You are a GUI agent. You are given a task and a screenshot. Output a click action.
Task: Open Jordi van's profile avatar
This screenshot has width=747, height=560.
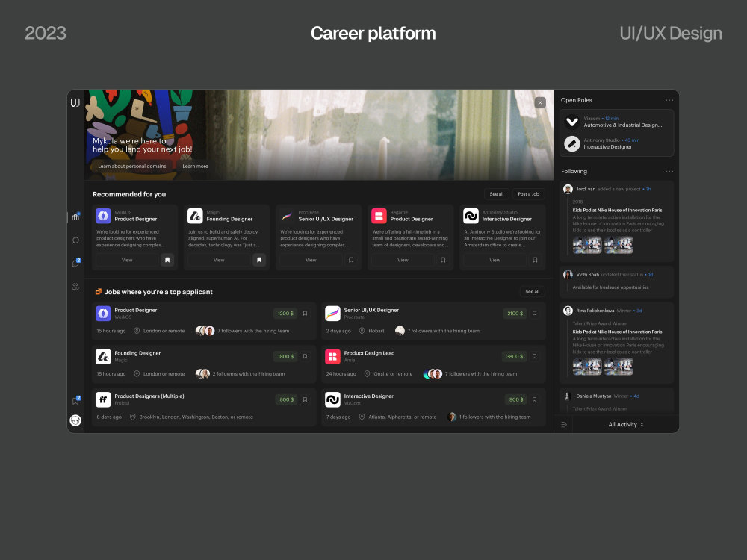[568, 189]
